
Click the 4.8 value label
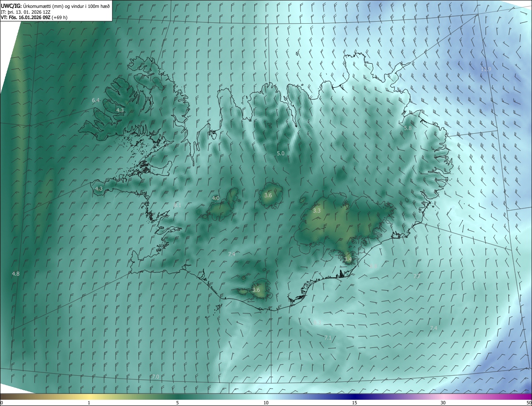(16, 274)
